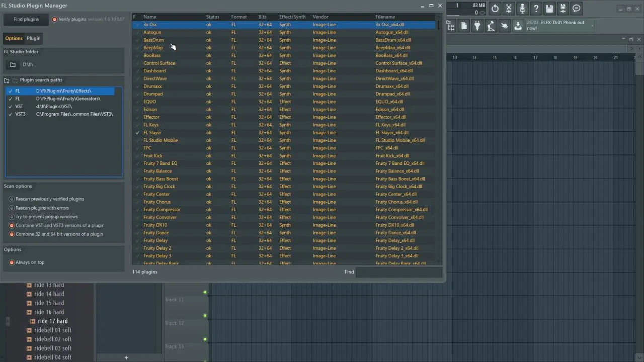Select the Edison plugin row
The height and width of the screenshot is (362, 644).
tap(285, 110)
